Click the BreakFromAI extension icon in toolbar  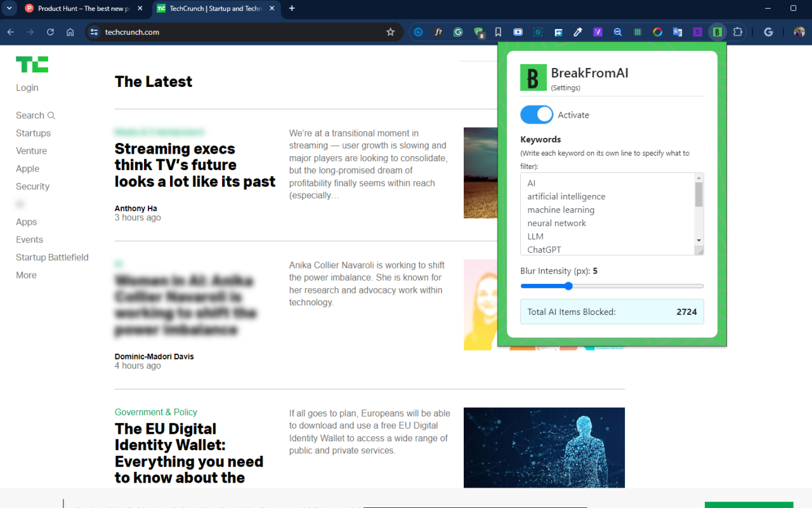tap(717, 32)
